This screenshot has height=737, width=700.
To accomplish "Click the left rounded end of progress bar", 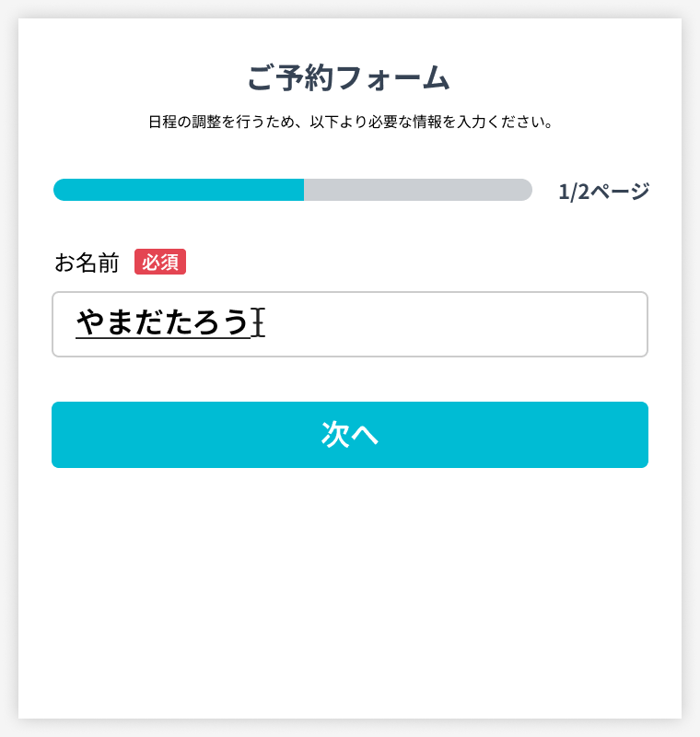I will 59,190.
